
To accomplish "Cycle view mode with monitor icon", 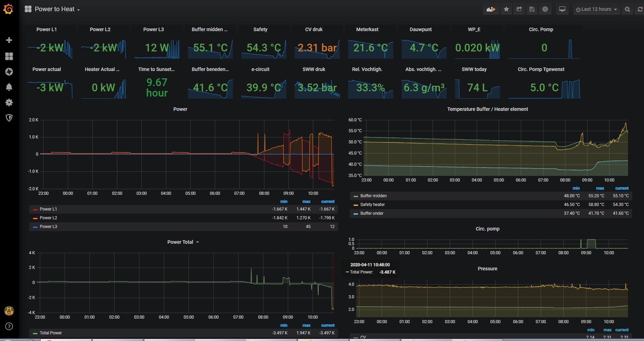I will click(x=562, y=9).
